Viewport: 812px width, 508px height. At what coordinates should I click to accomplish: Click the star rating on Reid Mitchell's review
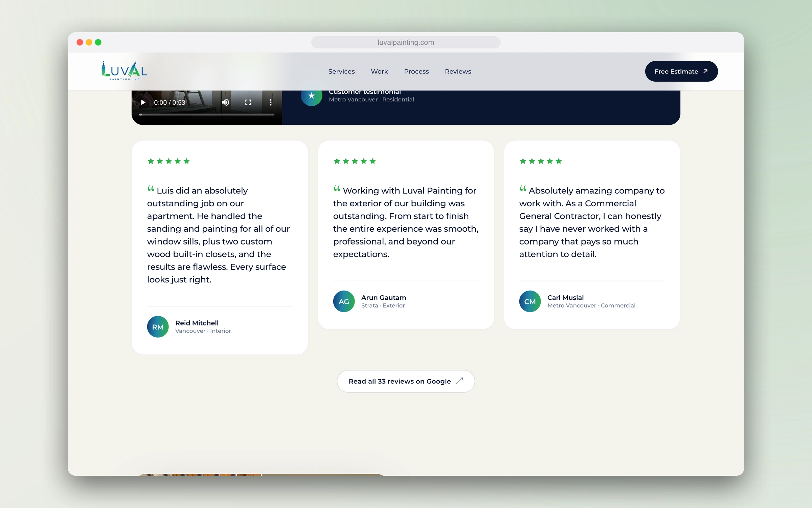click(168, 161)
